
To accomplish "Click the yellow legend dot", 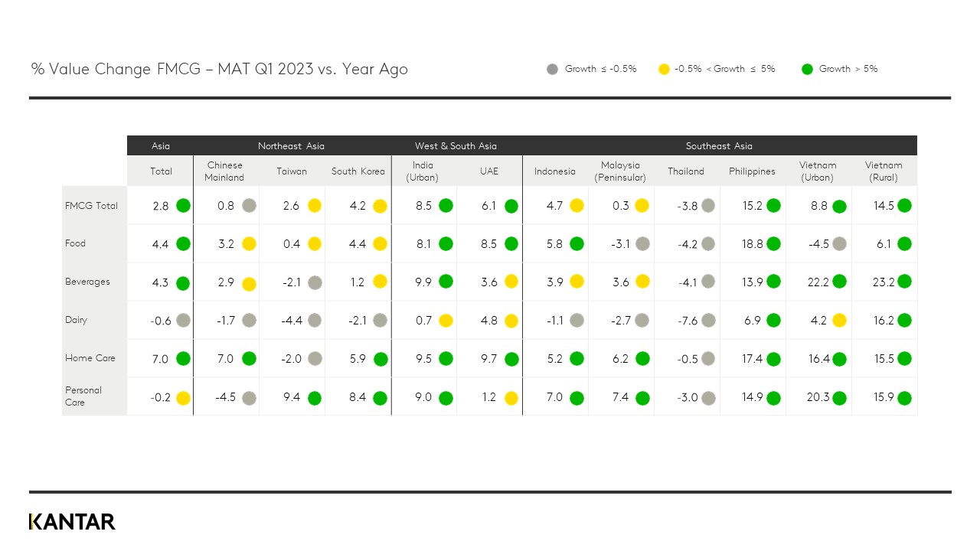I will point(664,70).
